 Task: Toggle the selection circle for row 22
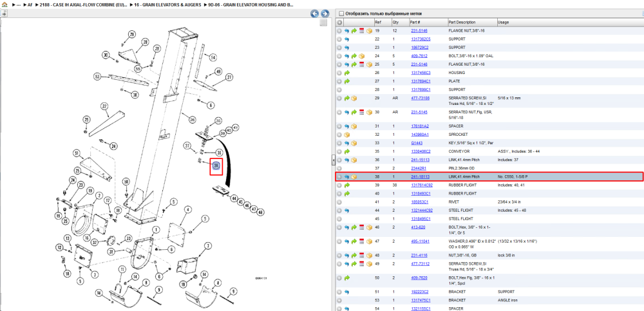pos(339,39)
